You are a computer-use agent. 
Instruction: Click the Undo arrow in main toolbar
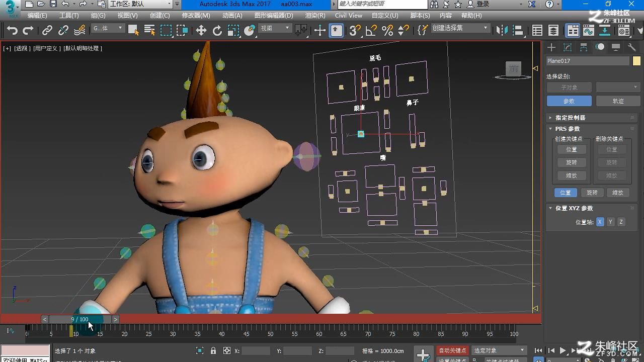click(x=12, y=31)
